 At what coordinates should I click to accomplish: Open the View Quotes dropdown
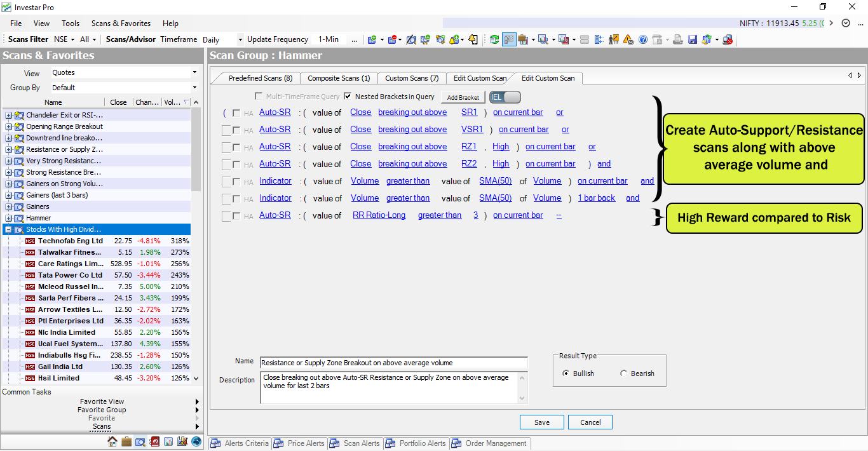[194, 73]
